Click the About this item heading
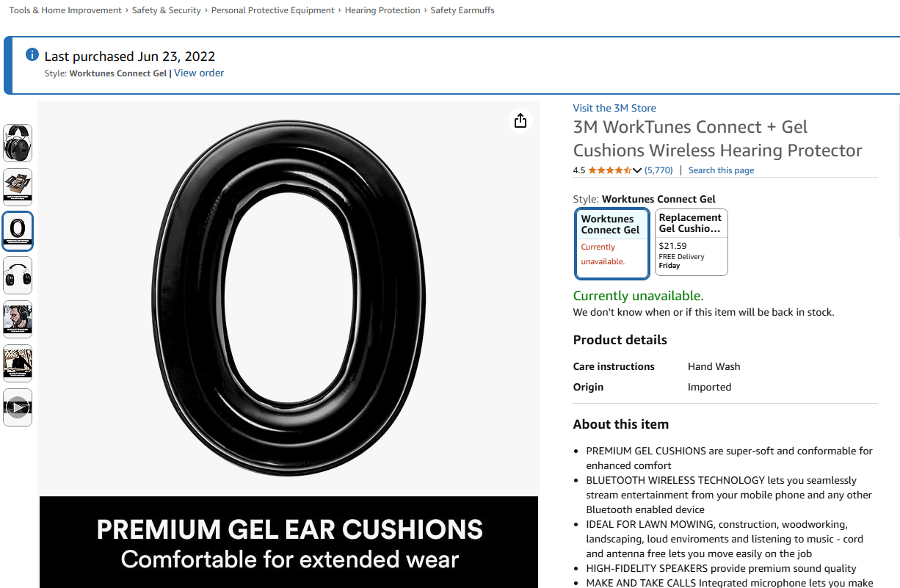900x588 pixels. [621, 424]
